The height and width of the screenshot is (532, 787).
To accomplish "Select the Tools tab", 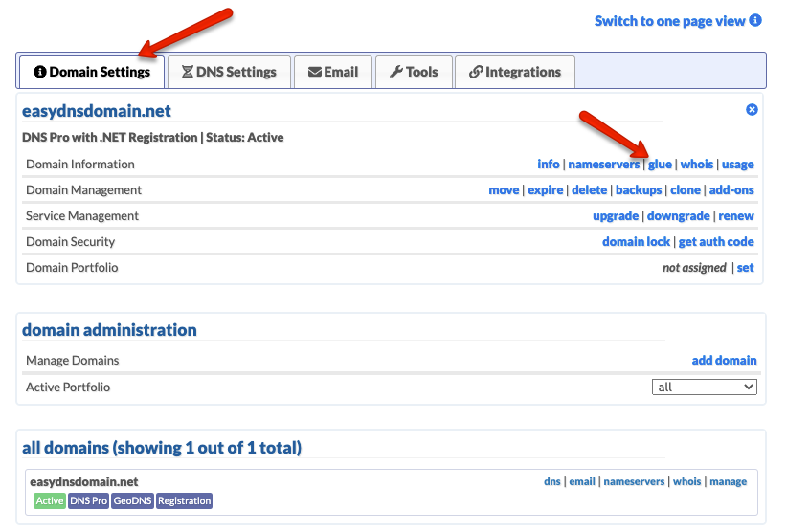I will [414, 72].
